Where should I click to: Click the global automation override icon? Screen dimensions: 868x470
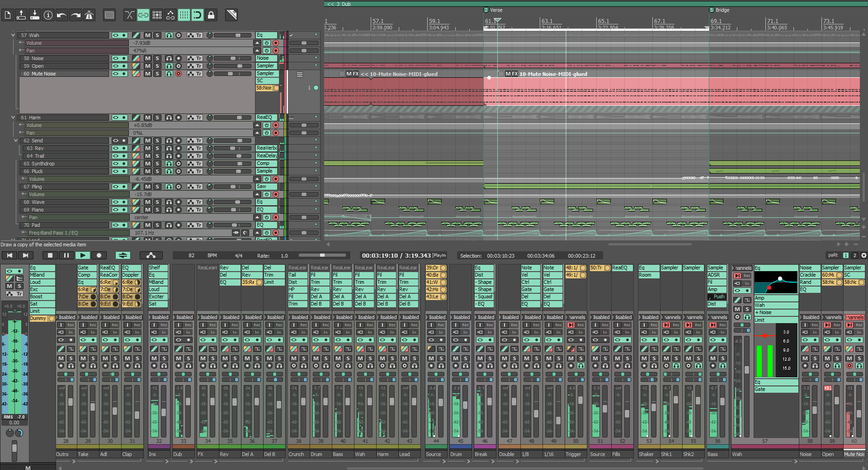[x=151, y=255]
